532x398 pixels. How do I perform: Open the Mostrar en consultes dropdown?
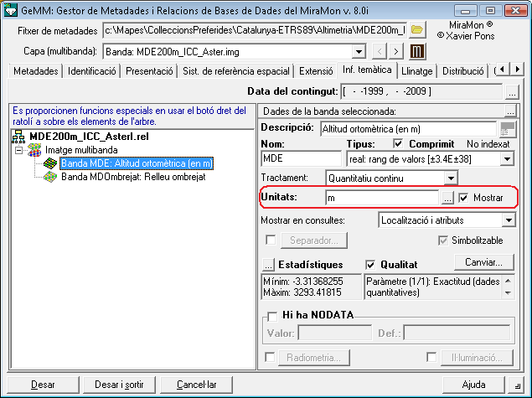click(x=509, y=220)
